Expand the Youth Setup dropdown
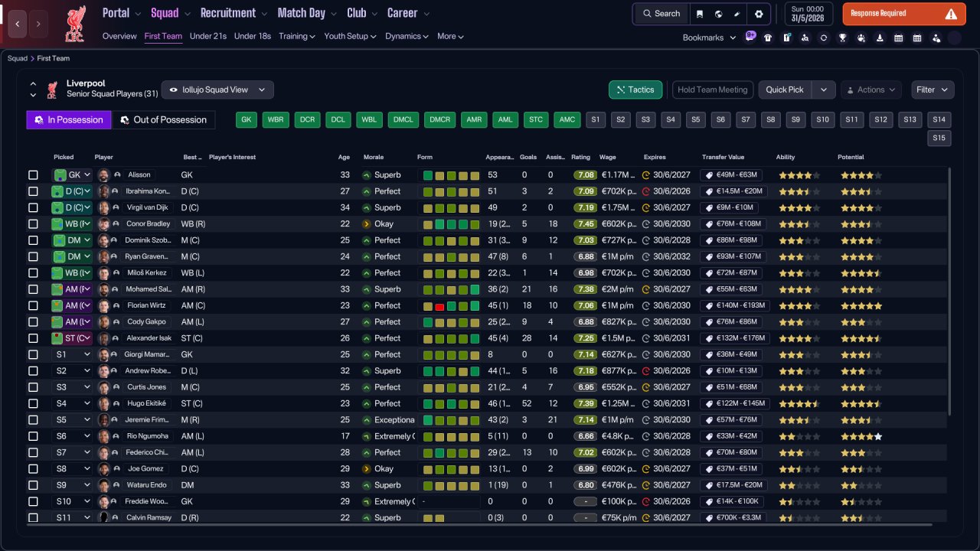Image resolution: width=980 pixels, height=551 pixels. (350, 36)
